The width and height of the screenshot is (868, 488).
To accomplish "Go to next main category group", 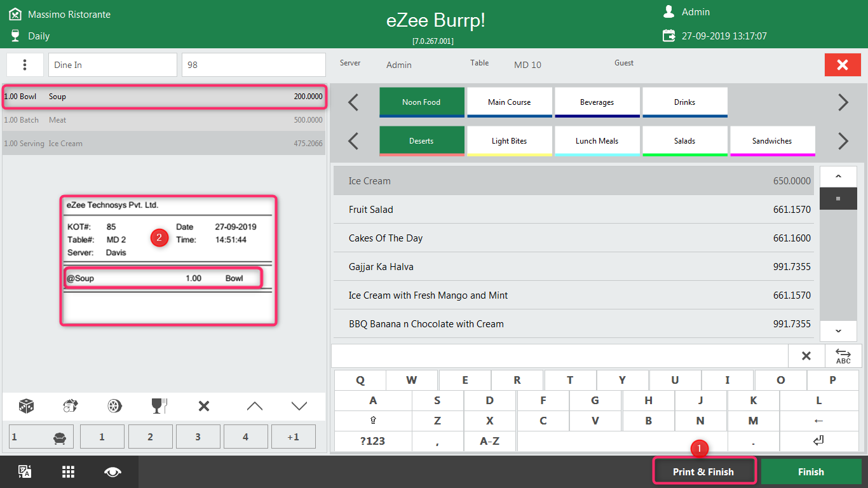I will click(x=843, y=102).
